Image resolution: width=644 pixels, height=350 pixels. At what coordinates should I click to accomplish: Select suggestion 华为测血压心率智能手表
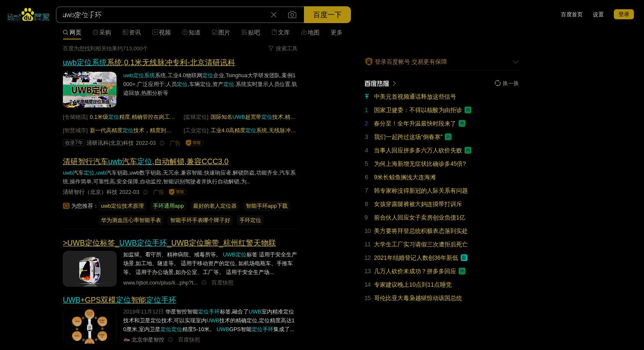point(131,220)
